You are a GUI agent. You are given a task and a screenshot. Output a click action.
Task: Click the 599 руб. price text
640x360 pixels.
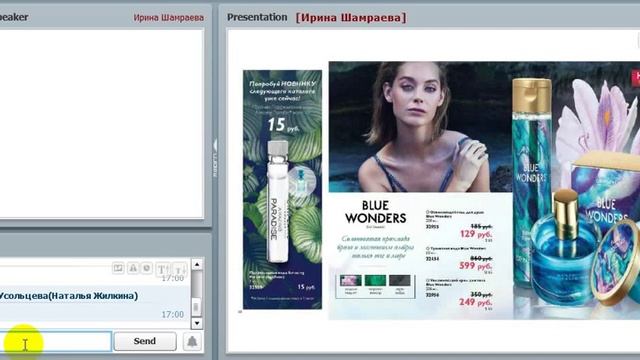(476, 266)
